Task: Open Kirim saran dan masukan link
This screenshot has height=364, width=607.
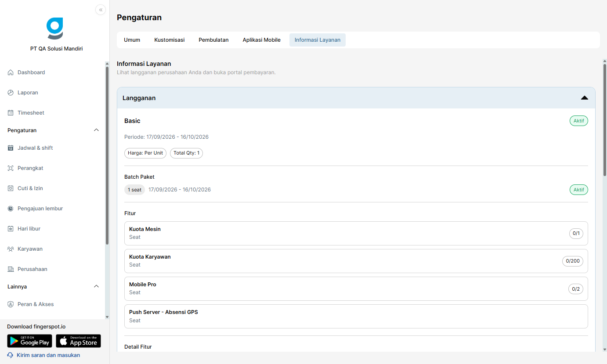Action: [x=48, y=355]
